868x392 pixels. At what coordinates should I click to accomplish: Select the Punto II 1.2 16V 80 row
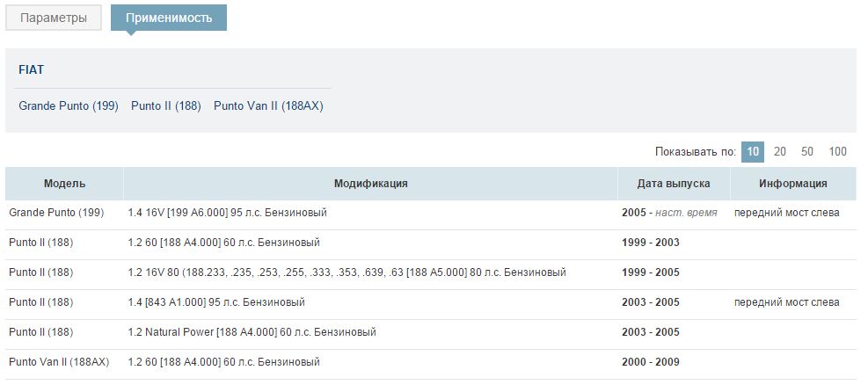[346, 272]
